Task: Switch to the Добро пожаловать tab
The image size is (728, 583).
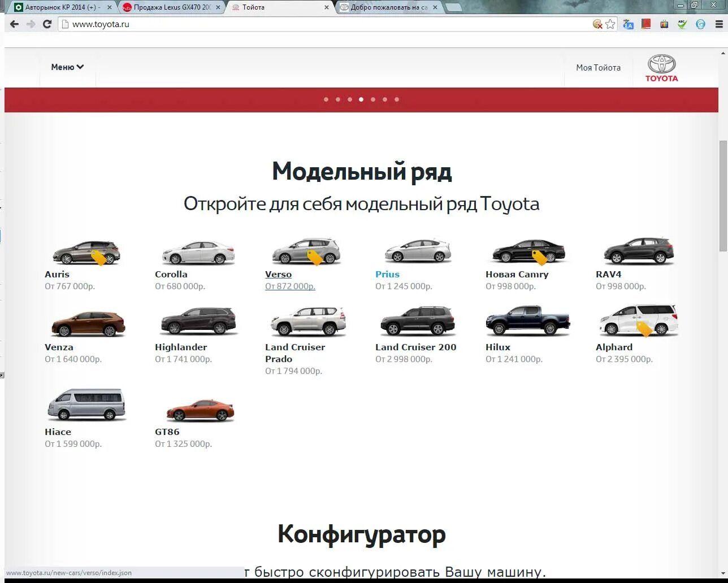Action: [x=388, y=7]
